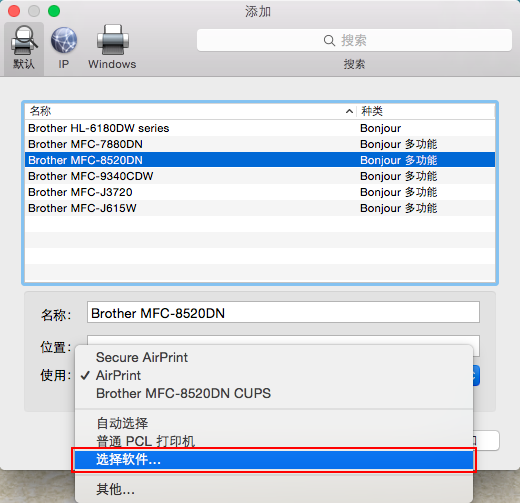Choose Brother MFC-J3720 from list
Screen dimensions: 520x503
point(260,192)
